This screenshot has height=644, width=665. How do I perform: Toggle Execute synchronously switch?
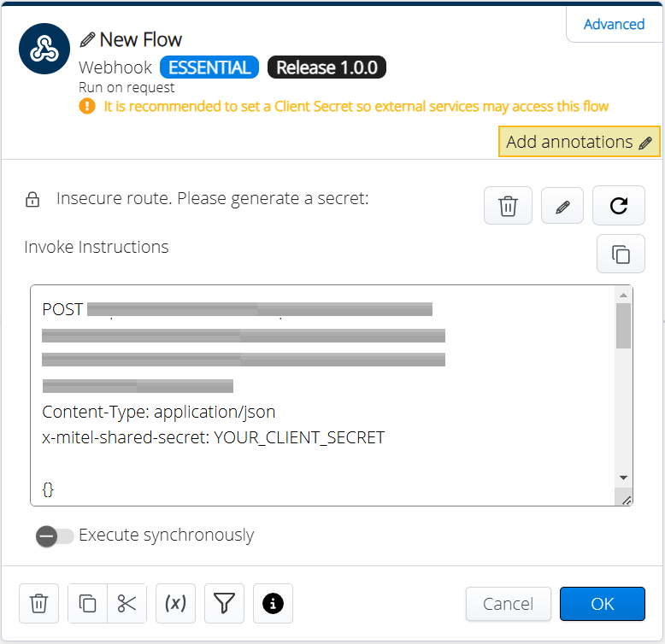pyautogui.click(x=55, y=536)
